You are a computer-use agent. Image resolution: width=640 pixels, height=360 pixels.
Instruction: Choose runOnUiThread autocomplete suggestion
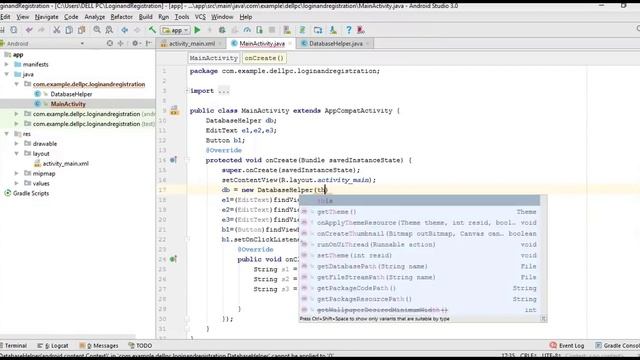[x=420, y=244]
